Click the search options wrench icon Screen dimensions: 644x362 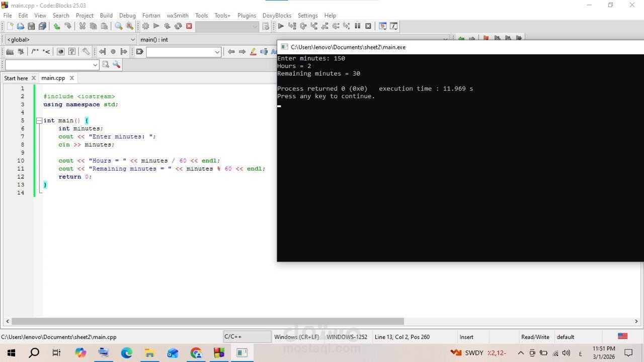click(117, 64)
